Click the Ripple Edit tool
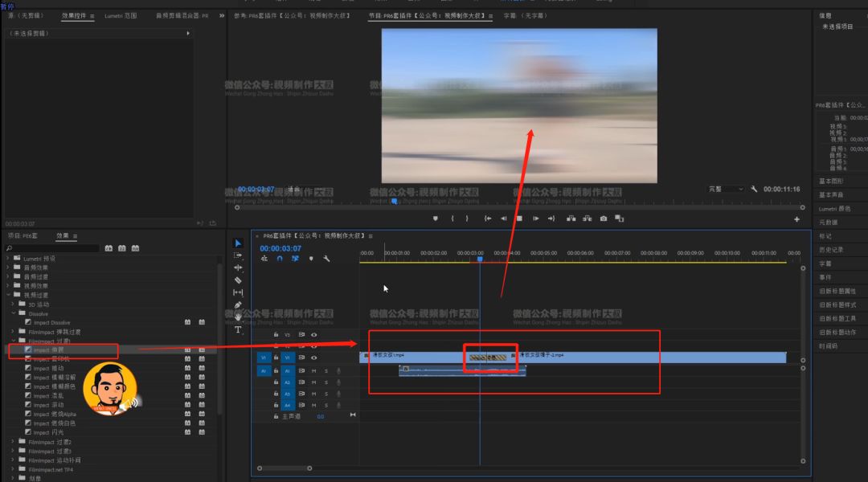The height and width of the screenshot is (482, 868). 238,268
